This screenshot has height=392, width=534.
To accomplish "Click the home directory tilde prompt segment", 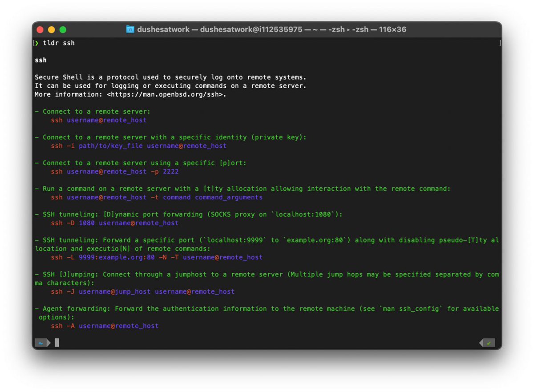I will point(42,343).
